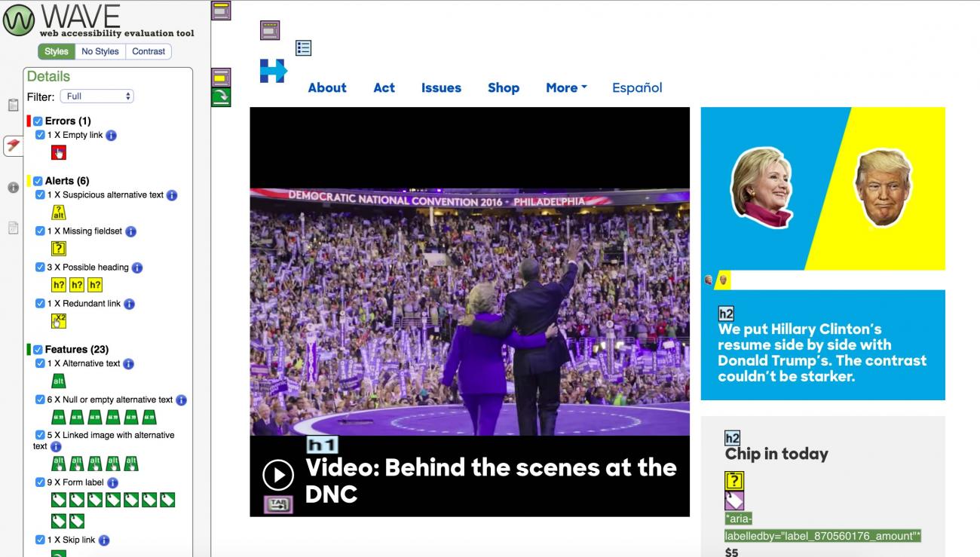Open the Documentation info sidebar tab
The height and width of the screenshot is (557, 980).
13,187
